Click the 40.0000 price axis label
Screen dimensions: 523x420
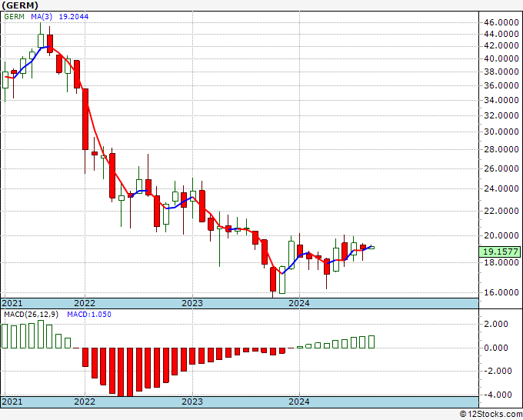501,58
